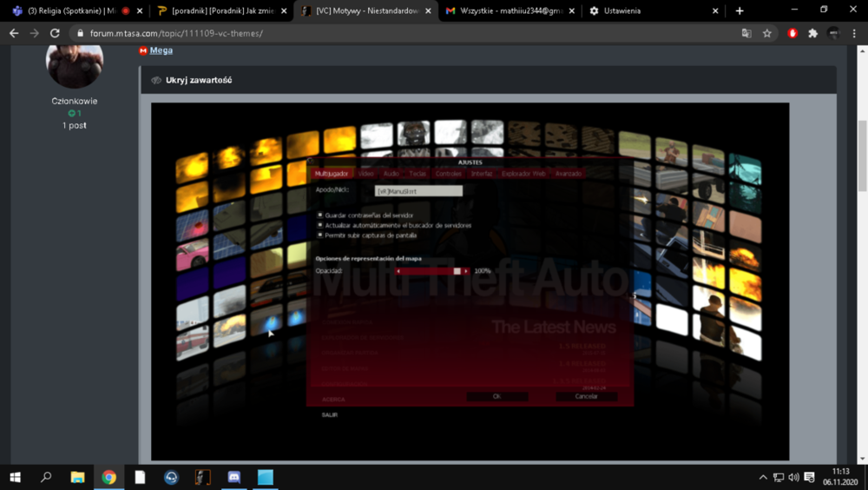Open File Explorer from the taskbar
Screen dimensions: 868x490
tap(77, 477)
